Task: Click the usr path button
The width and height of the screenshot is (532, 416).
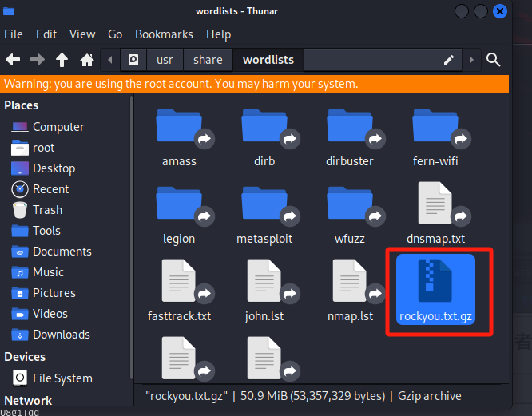Action: coord(165,60)
